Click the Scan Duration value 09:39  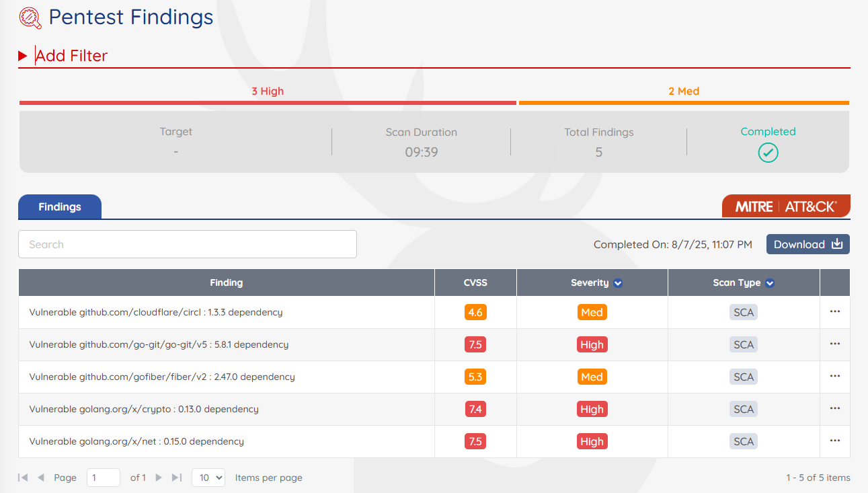pyautogui.click(x=422, y=152)
